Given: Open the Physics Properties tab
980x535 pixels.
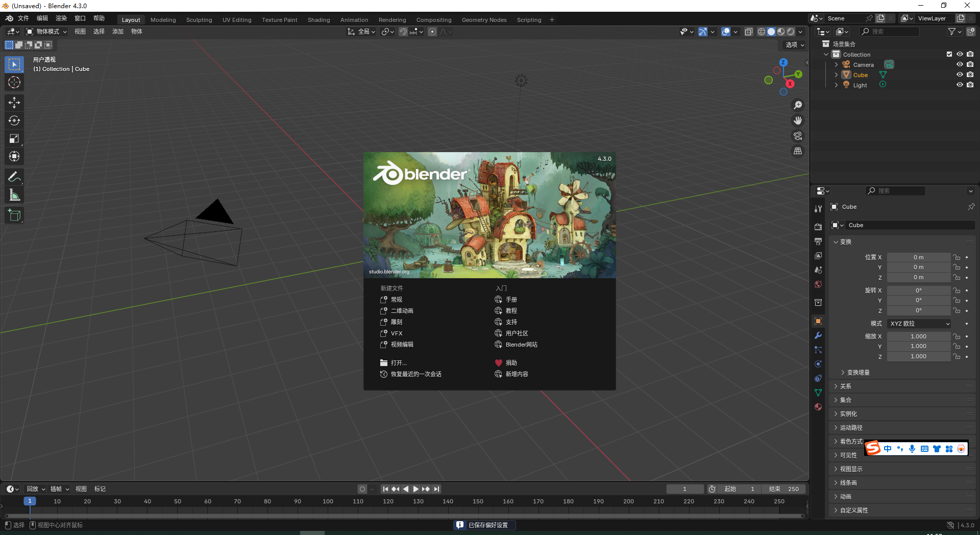Looking at the screenshot, I should coord(818,363).
